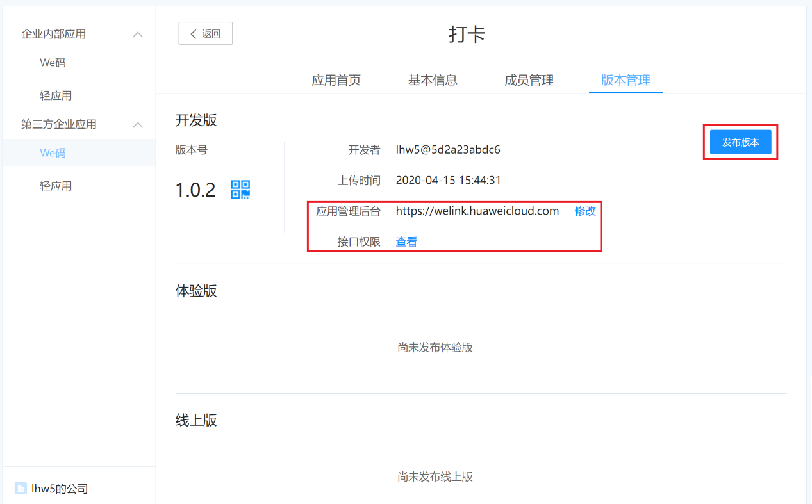Click the QR code icon beside version 1.0.2

pos(240,190)
